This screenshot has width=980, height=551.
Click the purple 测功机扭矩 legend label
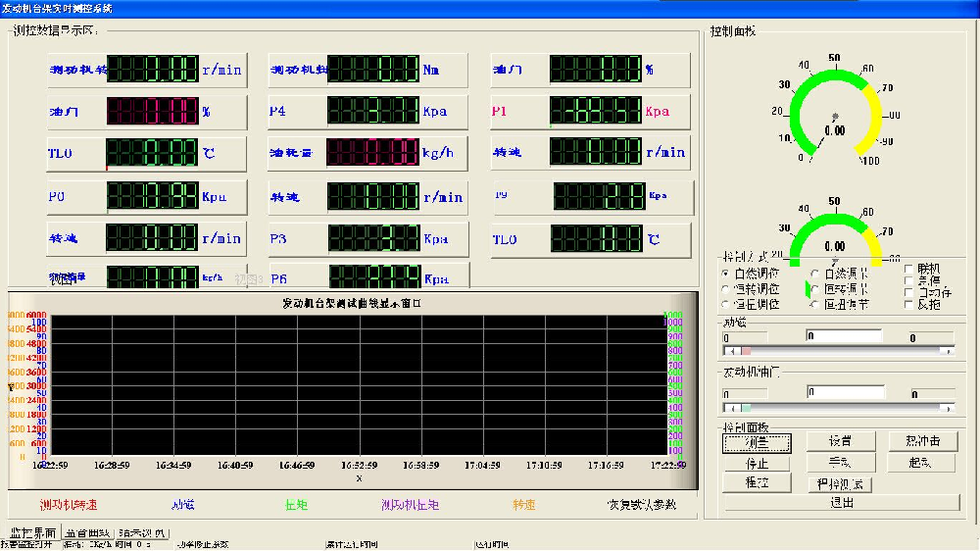pos(410,505)
